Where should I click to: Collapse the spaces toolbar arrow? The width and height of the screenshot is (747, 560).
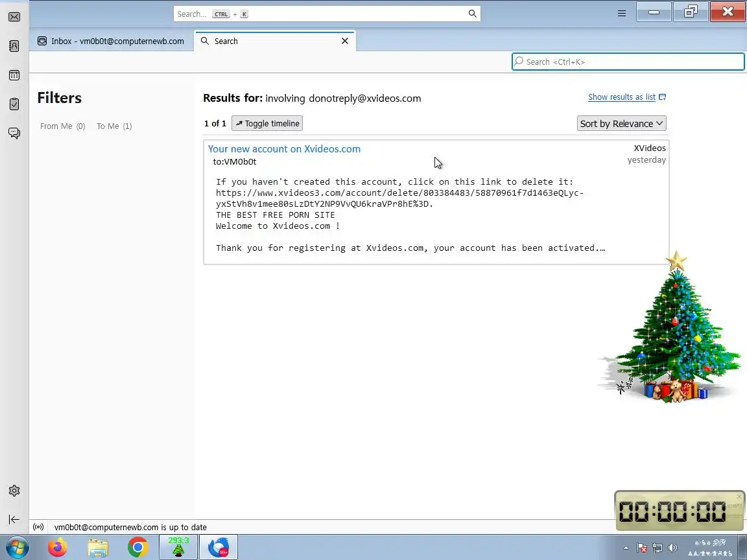tap(14, 520)
